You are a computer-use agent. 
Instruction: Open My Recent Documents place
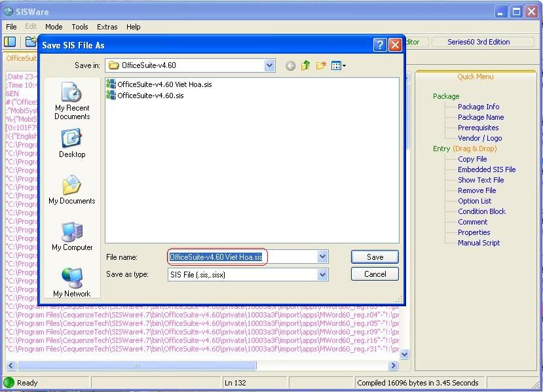pos(72,101)
